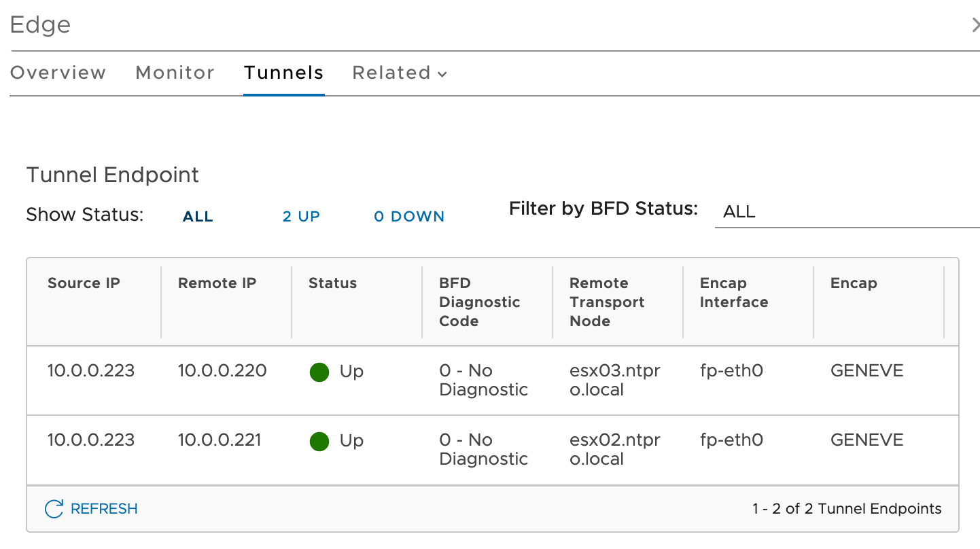Screen dimensions: 980x549
Task: Click esx02.ntpro.local transport node
Action: click(x=615, y=450)
